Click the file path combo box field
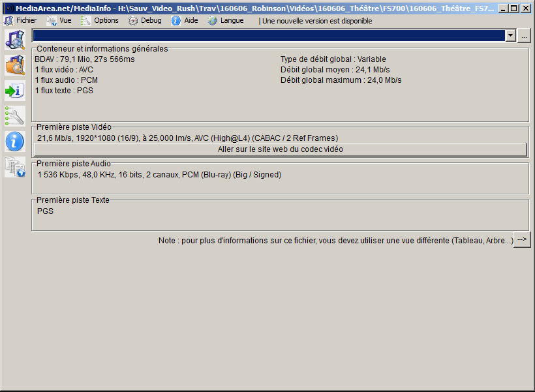 click(x=269, y=35)
